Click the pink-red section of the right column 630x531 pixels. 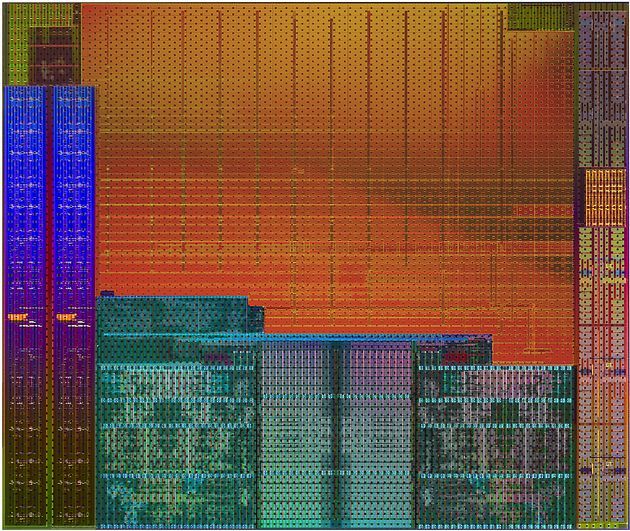[x=602, y=402]
